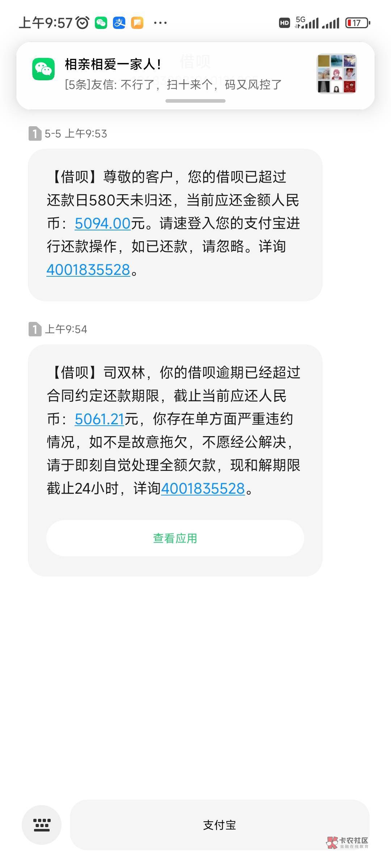Tap the first 借呗 overdue message bubble
Screen dimensions: 391x868
pyautogui.click(x=175, y=224)
